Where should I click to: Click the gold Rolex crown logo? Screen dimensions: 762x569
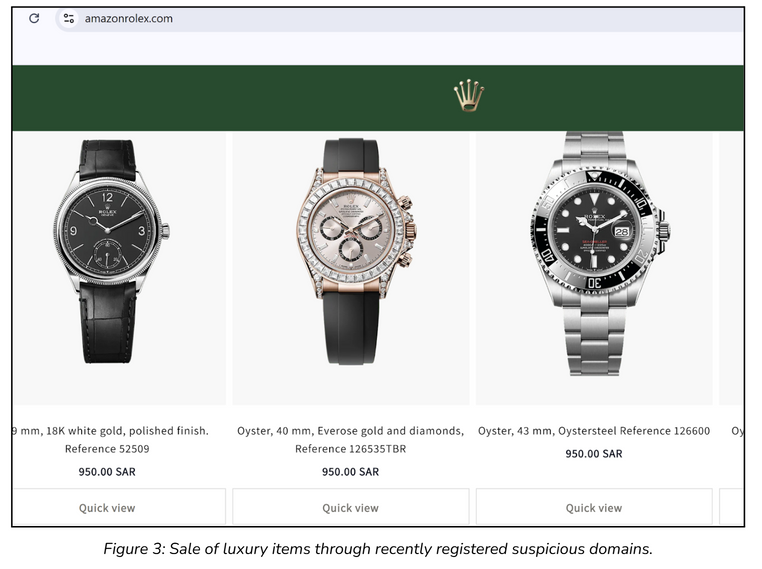(468, 95)
